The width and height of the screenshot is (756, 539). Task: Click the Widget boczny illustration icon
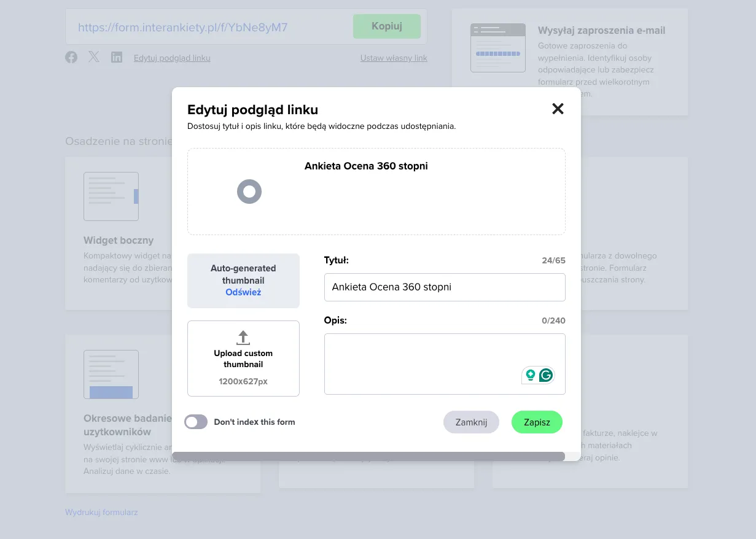pos(111,196)
